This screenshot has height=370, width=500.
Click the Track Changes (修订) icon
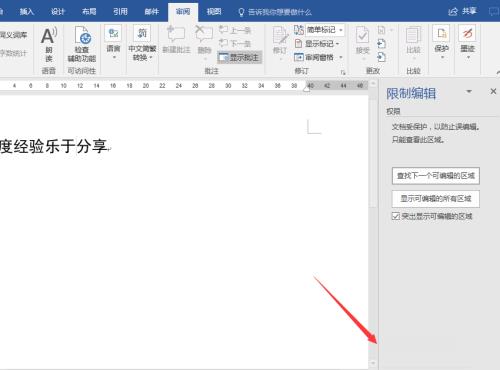pos(280,35)
